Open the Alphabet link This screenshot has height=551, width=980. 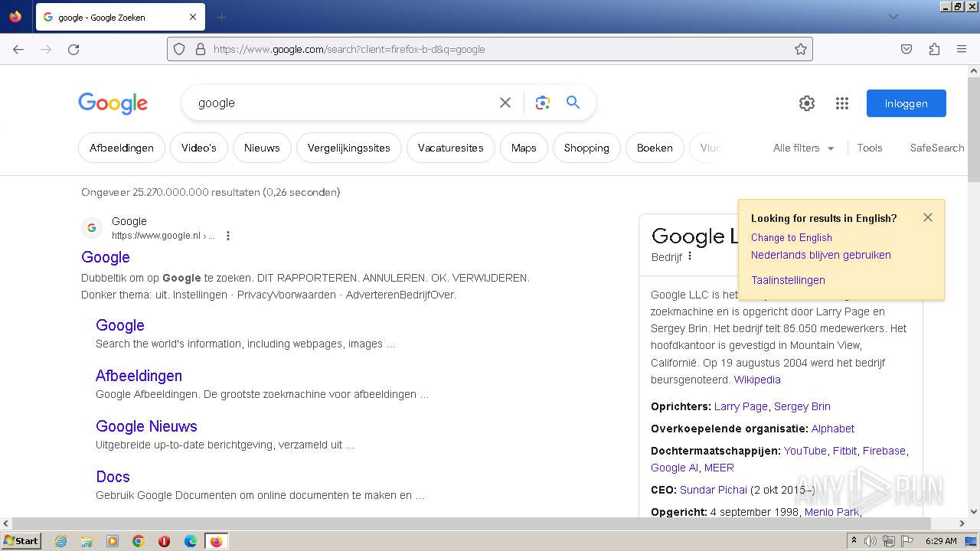click(833, 429)
